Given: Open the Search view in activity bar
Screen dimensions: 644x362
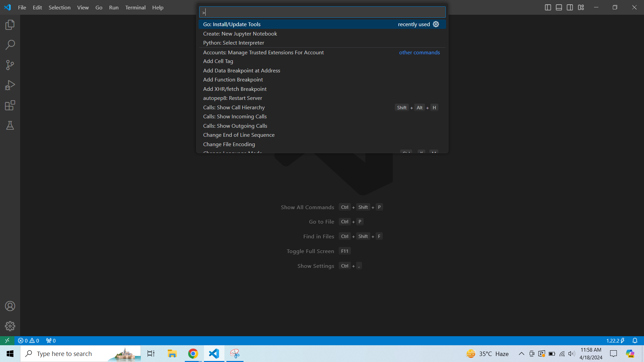Looking at the screenshot, I should click(x=10, y=45).
